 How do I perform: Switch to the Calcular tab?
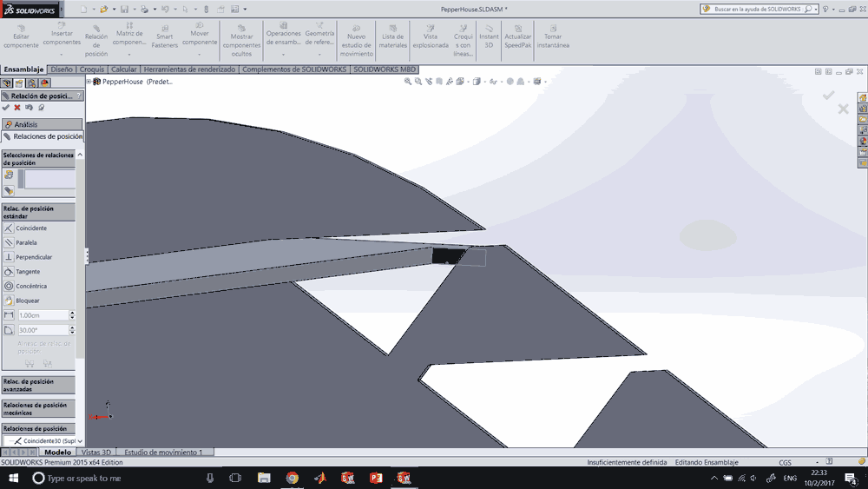(x=123, y=69)
